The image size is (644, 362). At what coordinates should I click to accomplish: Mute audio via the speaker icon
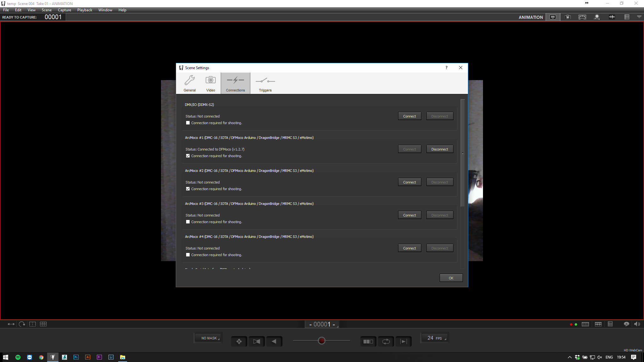[637, 324]
